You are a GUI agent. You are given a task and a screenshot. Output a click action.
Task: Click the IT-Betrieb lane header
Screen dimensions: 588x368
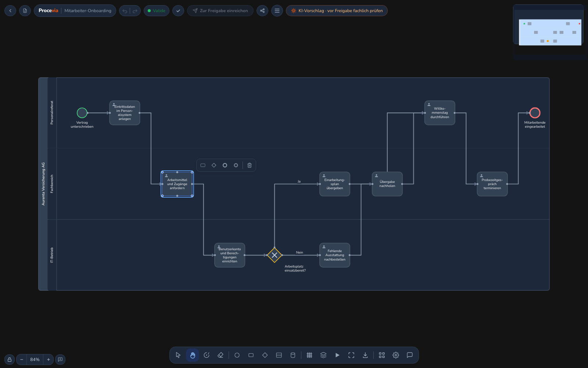[x=52, y=255]
